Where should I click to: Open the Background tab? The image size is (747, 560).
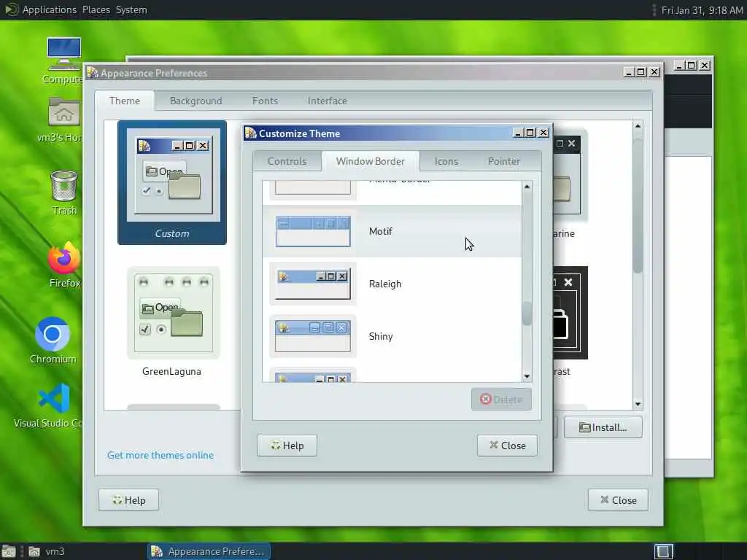[196, 101]
